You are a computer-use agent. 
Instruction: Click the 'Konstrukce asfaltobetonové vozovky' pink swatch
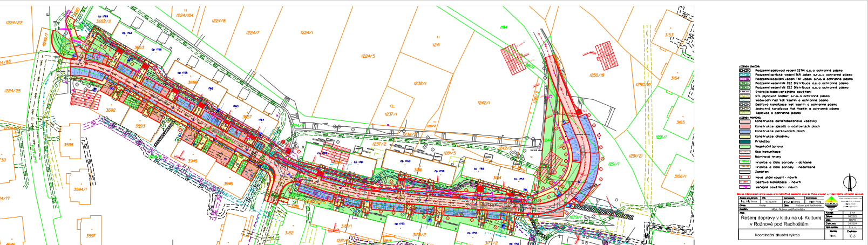click(x=744, y=121)
